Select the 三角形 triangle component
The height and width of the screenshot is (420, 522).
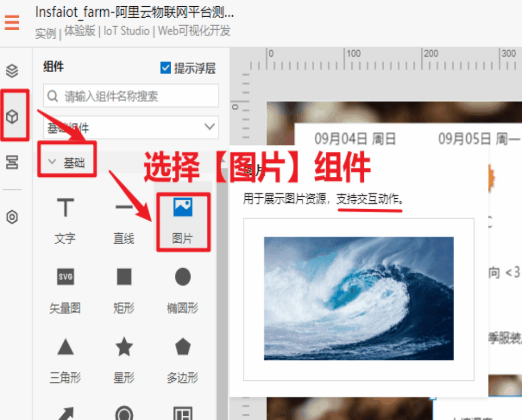point(65,361)
